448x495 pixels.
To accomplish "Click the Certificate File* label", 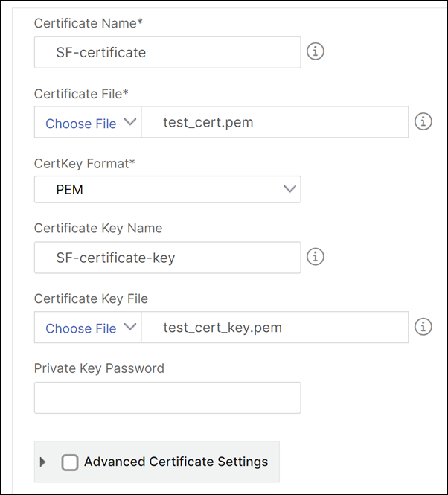I will (x=81, y=94).
